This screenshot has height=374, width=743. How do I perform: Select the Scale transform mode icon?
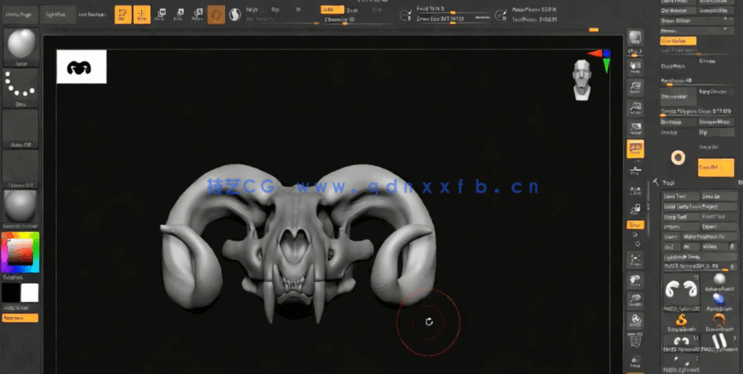pos(179,15)
